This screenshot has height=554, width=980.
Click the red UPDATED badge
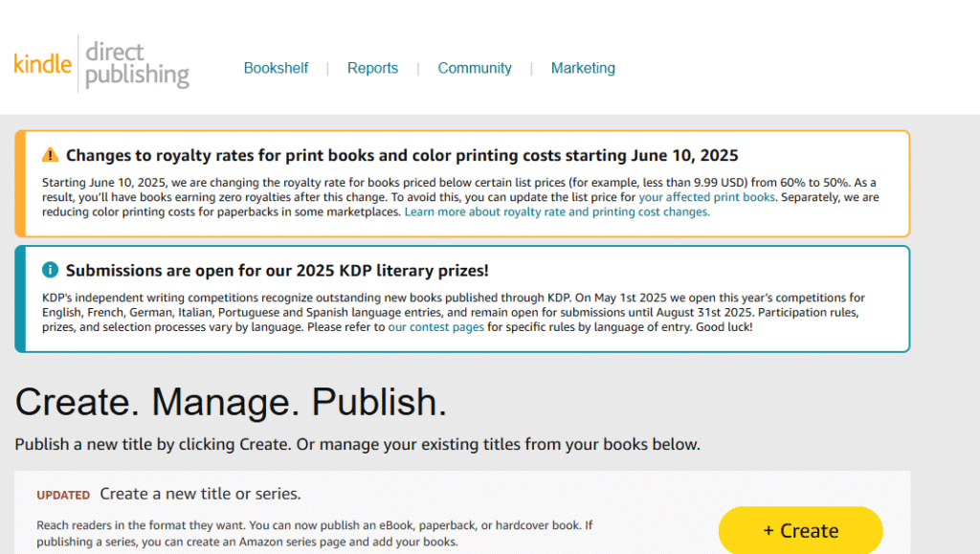(63, 496)
